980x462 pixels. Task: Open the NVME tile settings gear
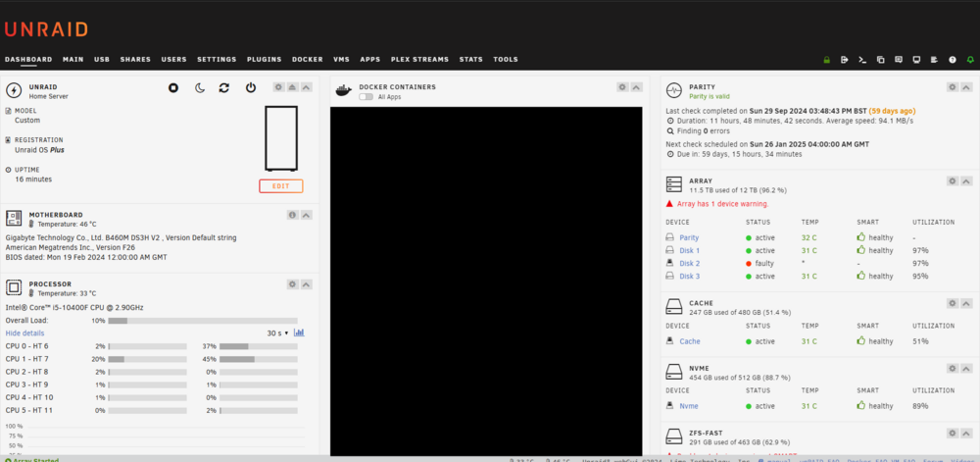pos(952,369)
